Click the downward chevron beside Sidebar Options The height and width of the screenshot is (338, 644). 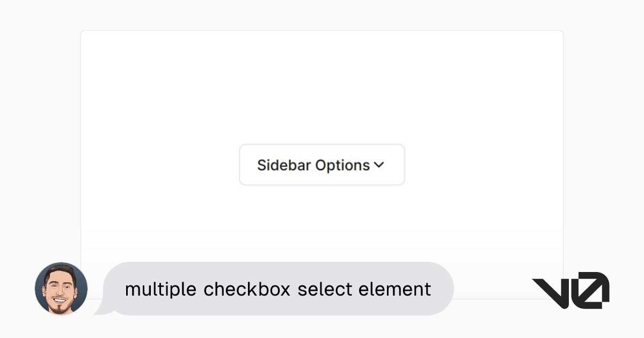point(379,165)
